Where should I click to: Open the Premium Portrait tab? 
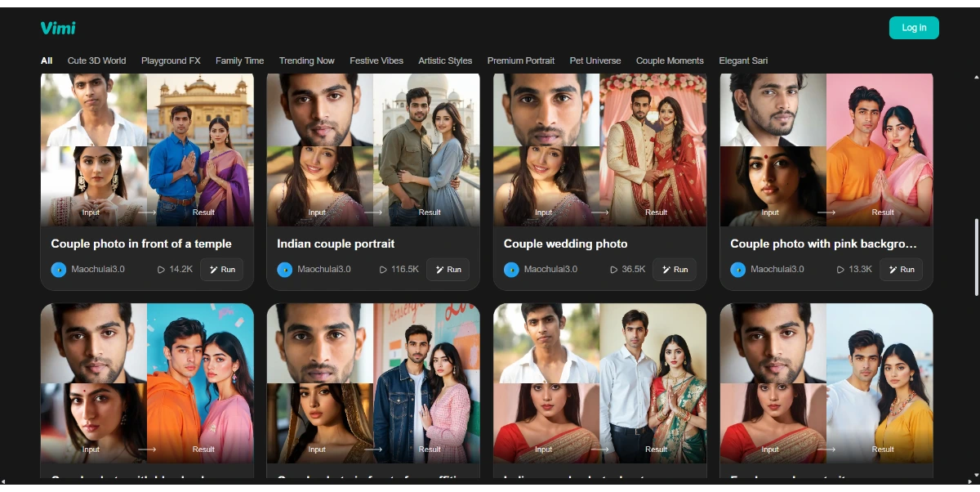click(x=520, y=60)
